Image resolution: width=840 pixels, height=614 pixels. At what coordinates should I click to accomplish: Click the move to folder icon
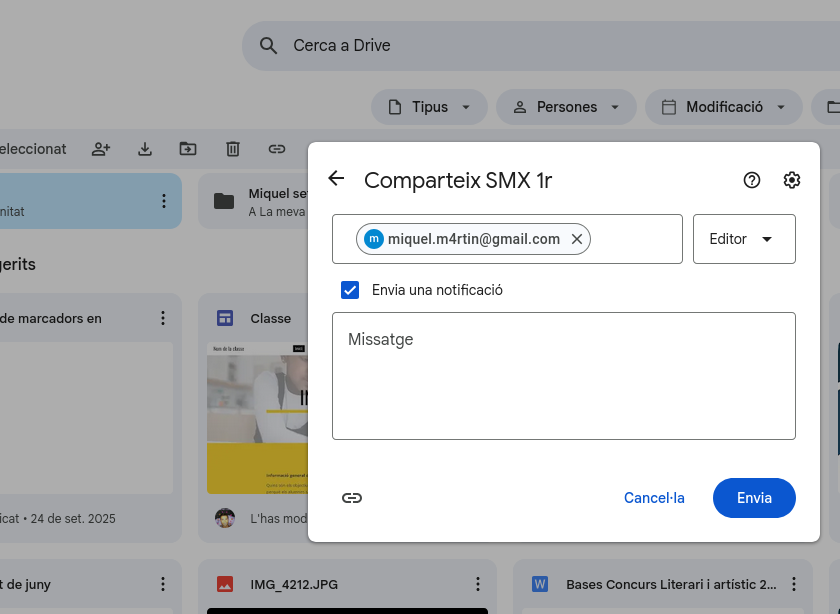click(188, 149)
